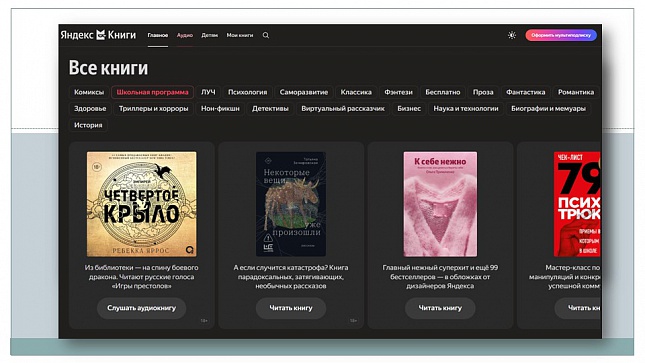This screenshot has height=363, width=645.
Task: Select the Бесплатно category chip
Action: click(x=443, y=92)
